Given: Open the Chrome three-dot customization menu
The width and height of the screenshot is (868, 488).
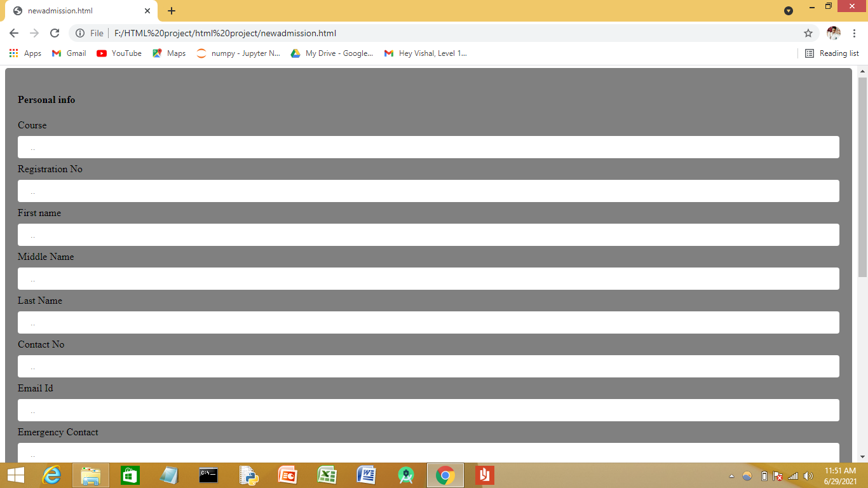Looking at the screenshot, I should coord(855,32).
